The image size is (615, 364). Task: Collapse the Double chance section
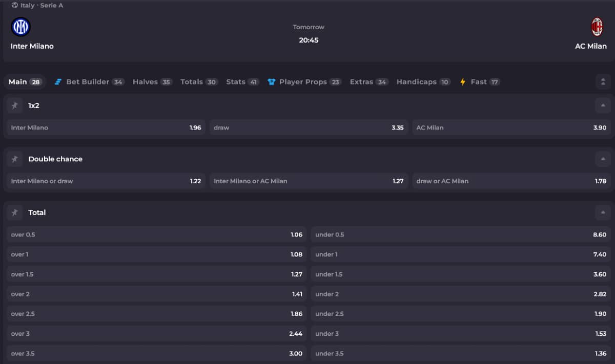[x=602, y=159]
